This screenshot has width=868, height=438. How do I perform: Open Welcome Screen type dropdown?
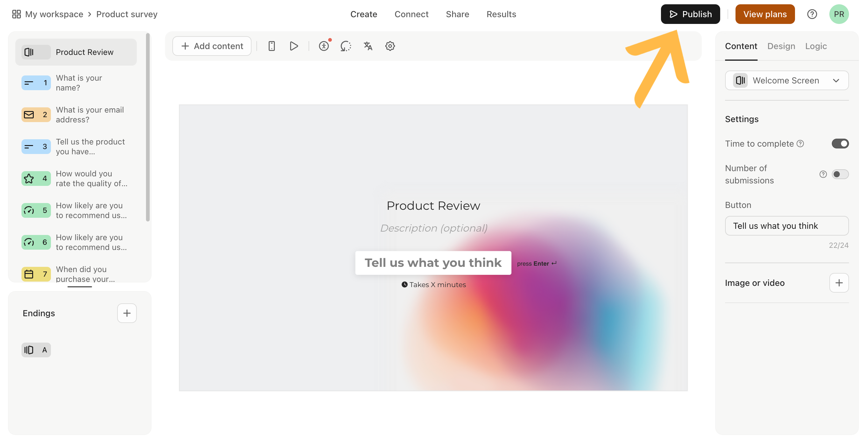[787, 81]
